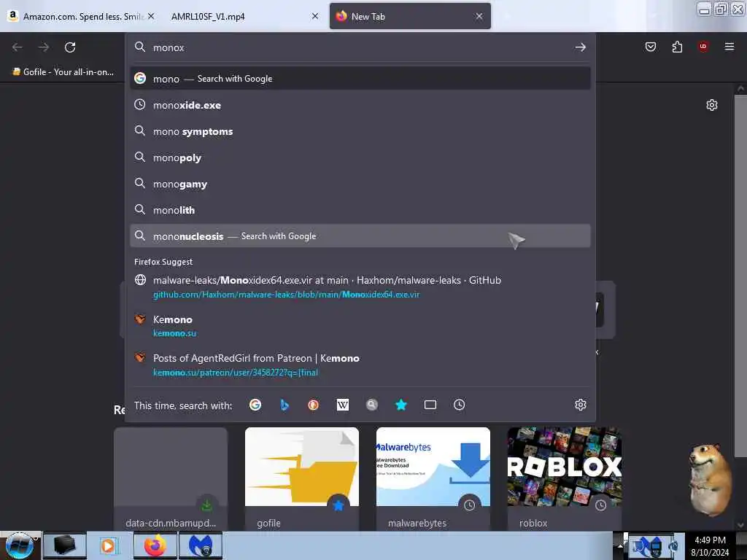Choose the monoxide.exe history suggestion
Screen dimensions: 747x560
click(360, 105)
